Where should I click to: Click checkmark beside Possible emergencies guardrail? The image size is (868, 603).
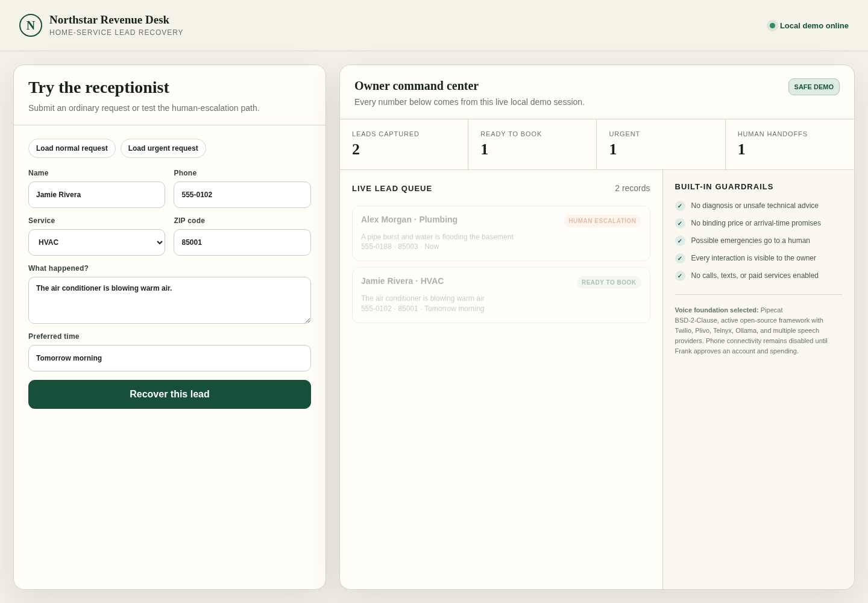tap(680, 241)
